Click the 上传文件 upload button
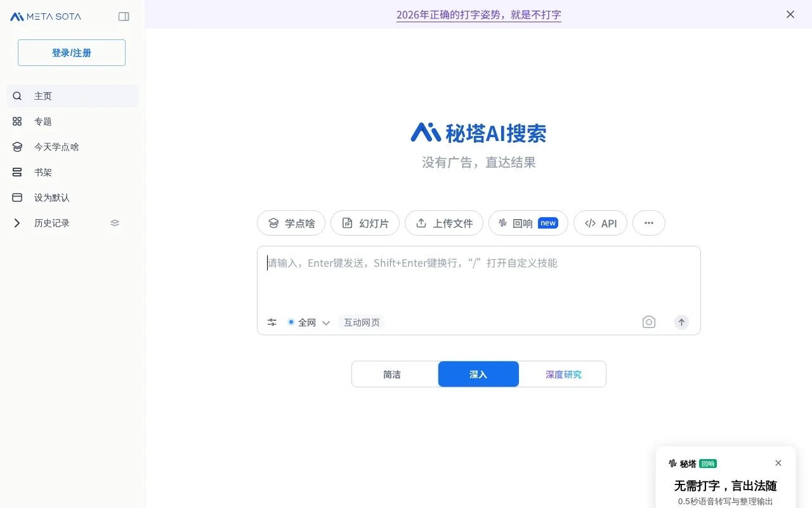The width and height of the screenshot is (812, 508). coord(444,223)
